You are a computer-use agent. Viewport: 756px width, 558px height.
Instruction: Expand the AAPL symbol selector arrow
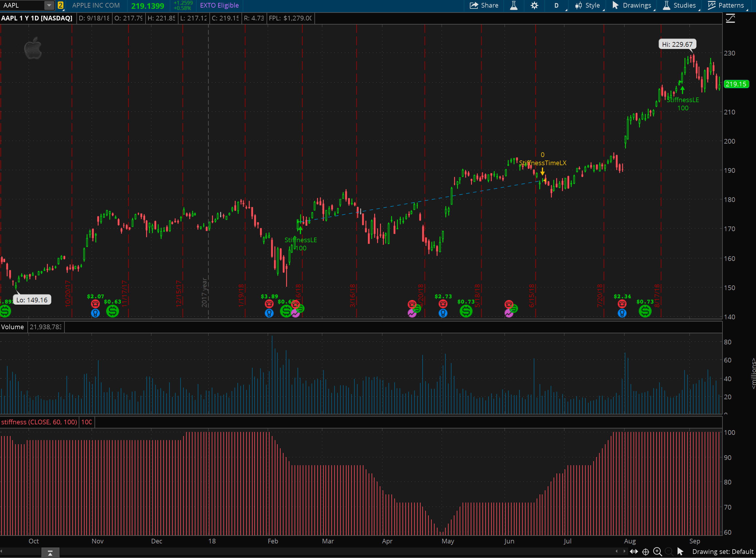49,6
